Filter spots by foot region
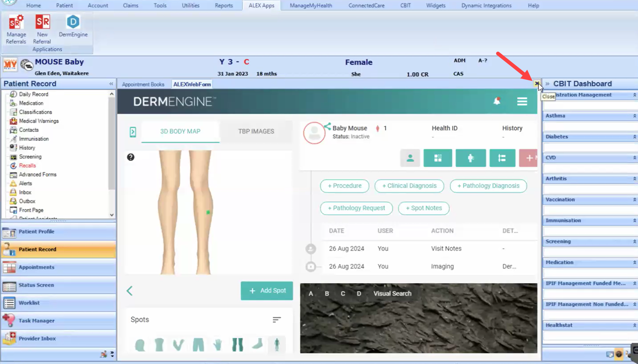638x364 pixels. 257,345
